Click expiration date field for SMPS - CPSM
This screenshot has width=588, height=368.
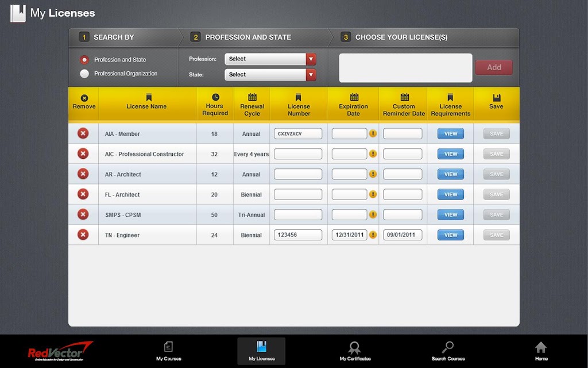(350, 215)
